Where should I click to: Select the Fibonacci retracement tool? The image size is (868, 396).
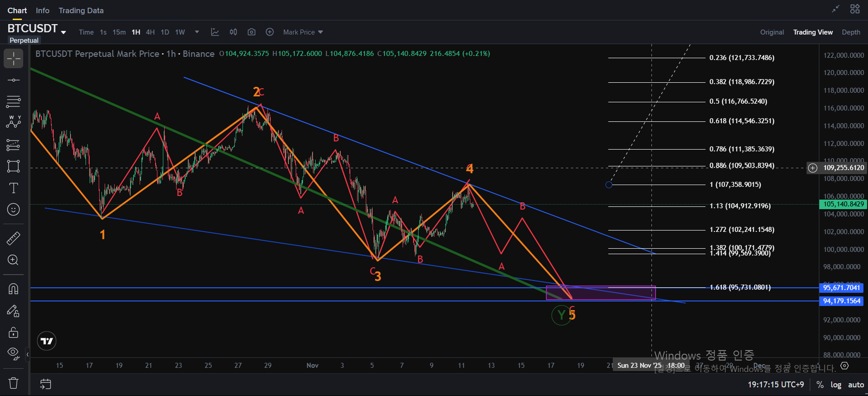(x=14, y=101)
